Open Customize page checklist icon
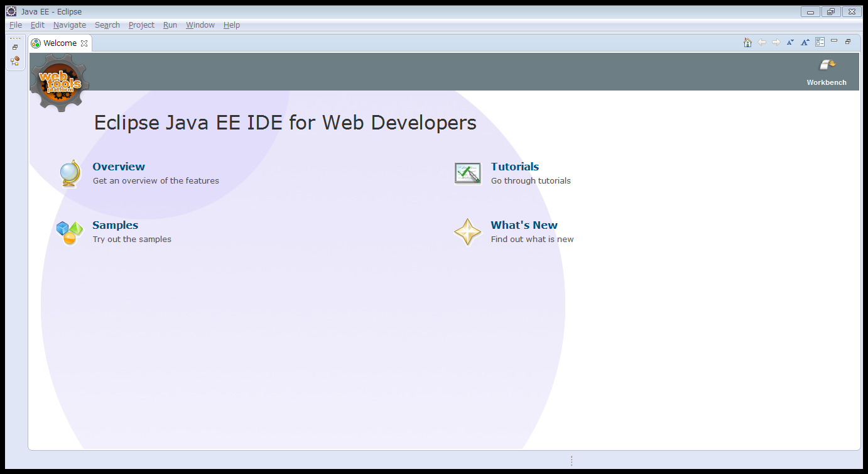The image size is (868, 474). 820,42
